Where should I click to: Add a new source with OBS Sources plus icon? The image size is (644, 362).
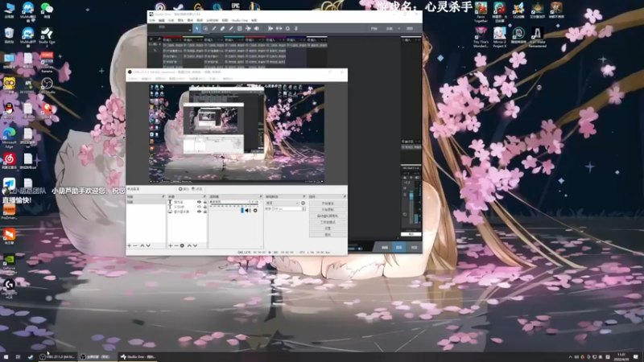point(171,245)
